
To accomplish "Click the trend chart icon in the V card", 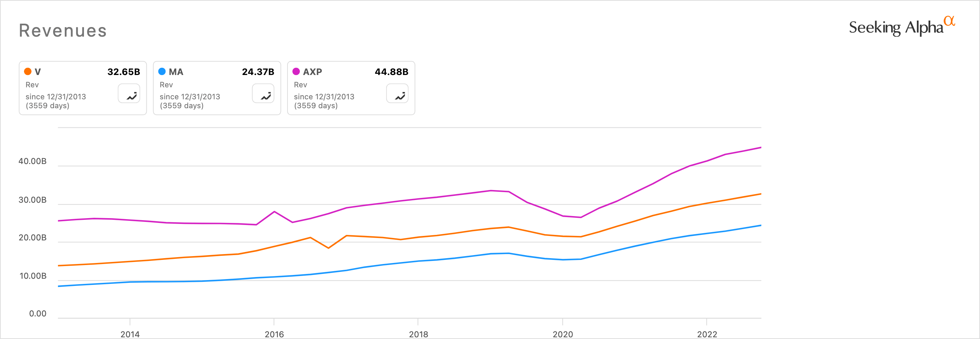I will click(x=129, y=93).
